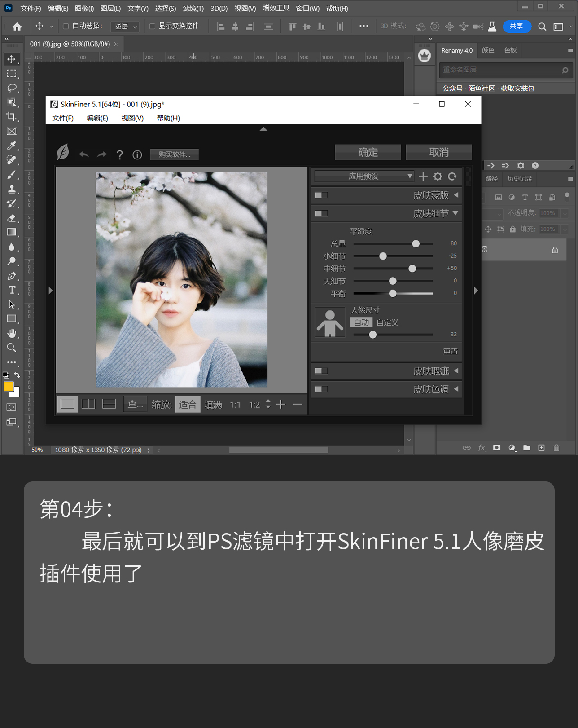Select single view layout icon
Screen dimensions: 578x728
(67, 404)
